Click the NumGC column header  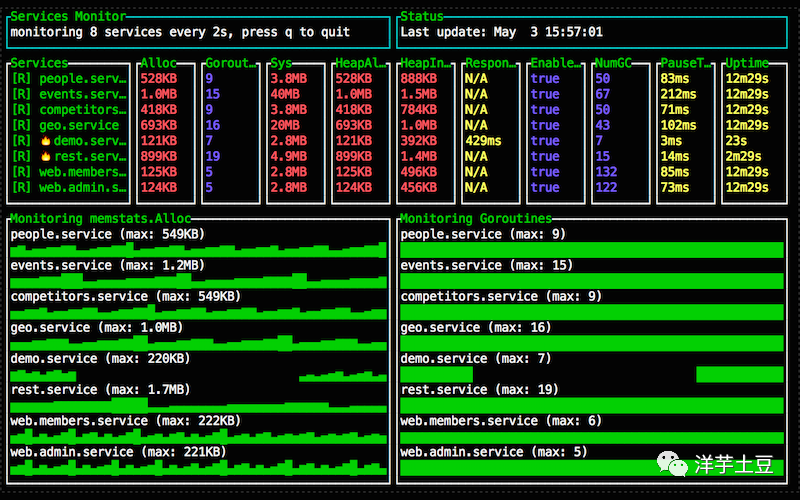[x=614, y=63]
